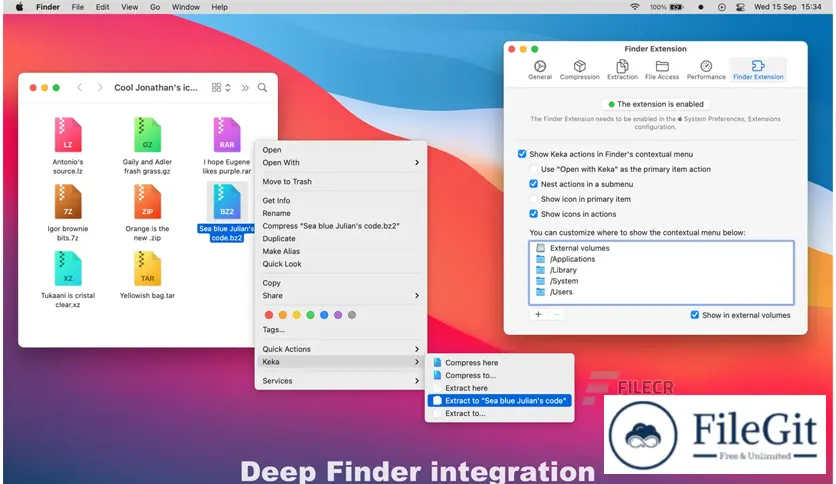
Task: Open the Extraction preferences tab icon
Action: [x=622, y=66]
